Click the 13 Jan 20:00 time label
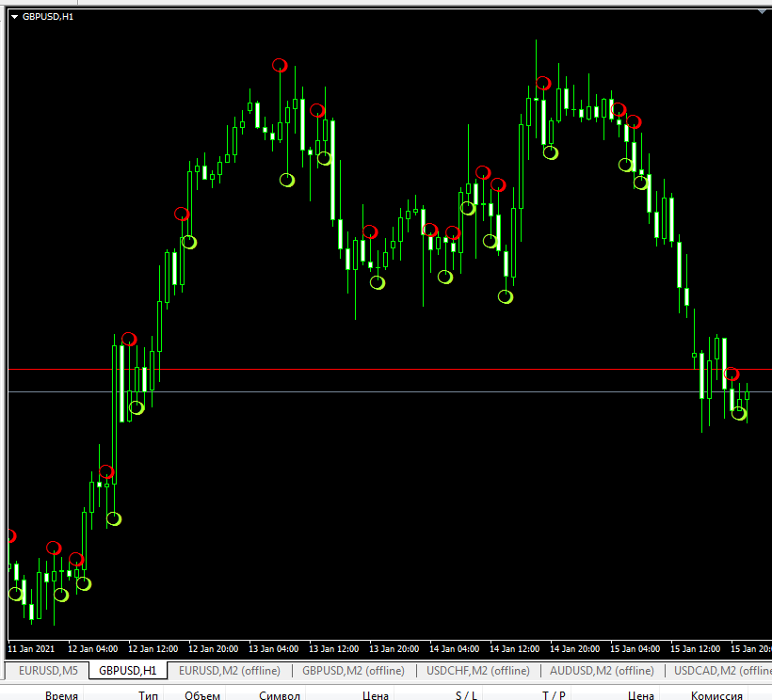772x700 pixels. tap(394, 649)
